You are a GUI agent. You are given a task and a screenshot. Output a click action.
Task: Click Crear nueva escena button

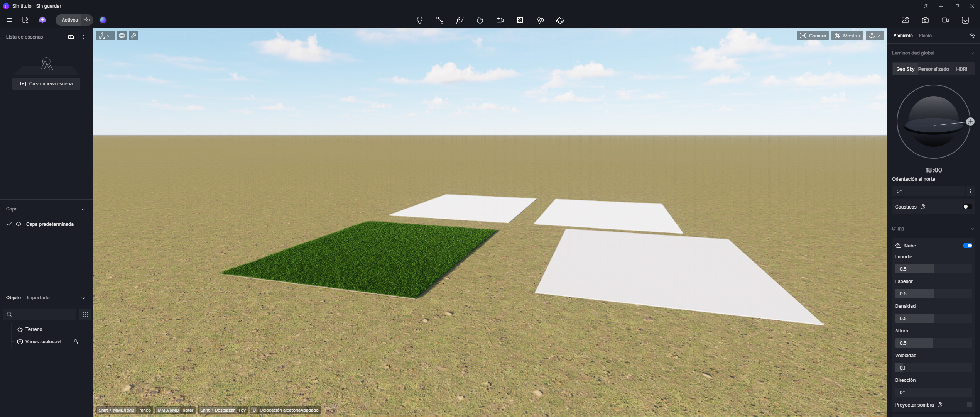point(46,84)
